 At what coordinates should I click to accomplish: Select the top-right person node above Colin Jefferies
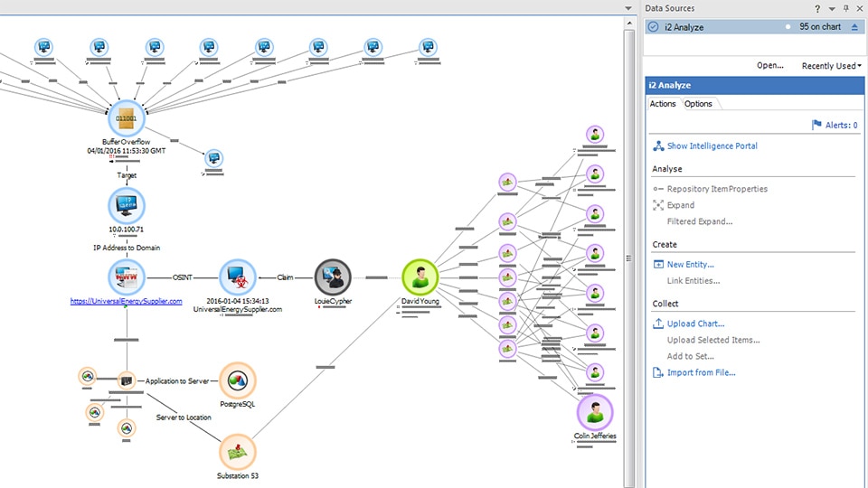click(x=595, y=134)
